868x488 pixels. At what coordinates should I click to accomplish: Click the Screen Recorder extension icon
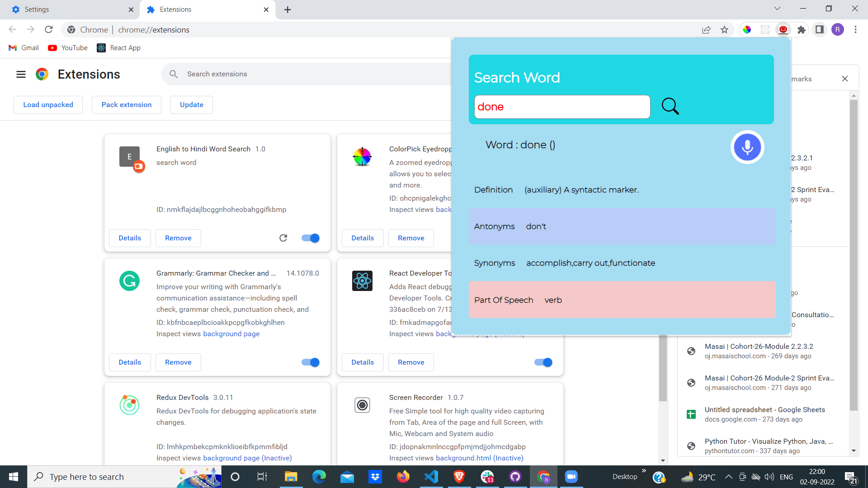coord(362,405)
